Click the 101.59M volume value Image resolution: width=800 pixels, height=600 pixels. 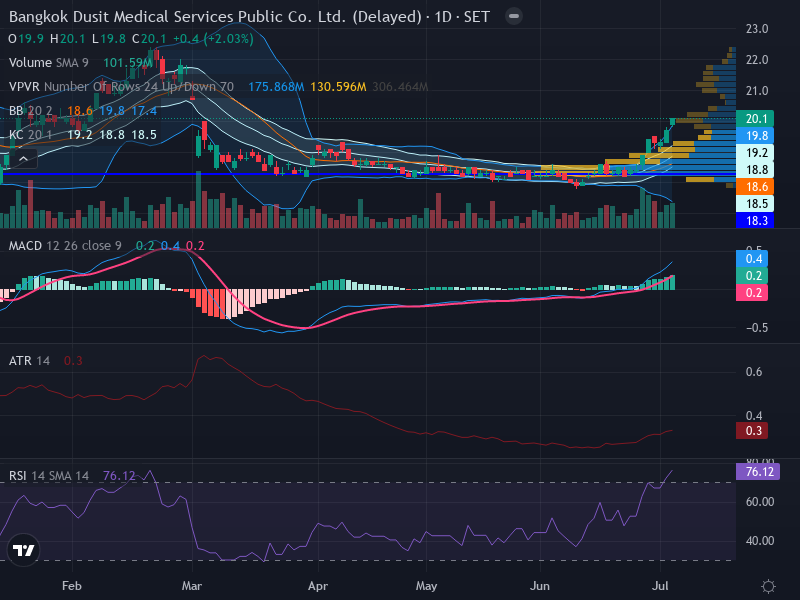tap(128, 63)
